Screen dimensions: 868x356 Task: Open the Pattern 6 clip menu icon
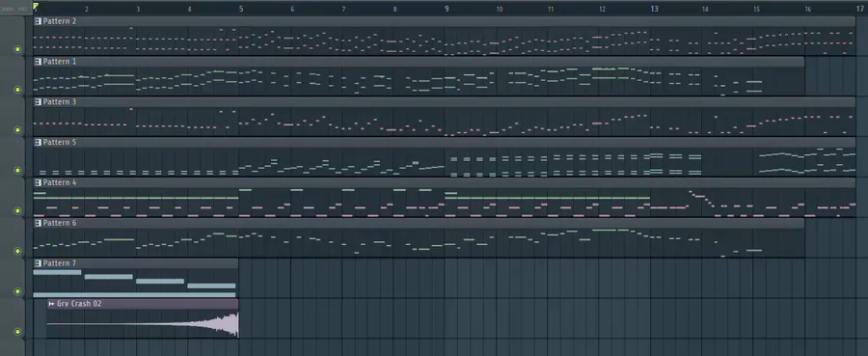tap(39, 223)
